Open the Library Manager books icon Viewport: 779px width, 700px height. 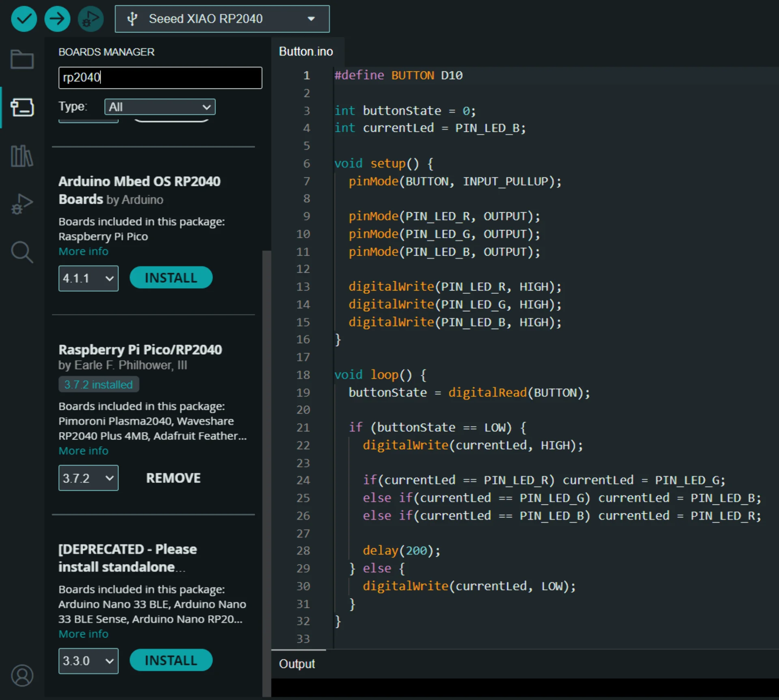(x=22, y=156)
